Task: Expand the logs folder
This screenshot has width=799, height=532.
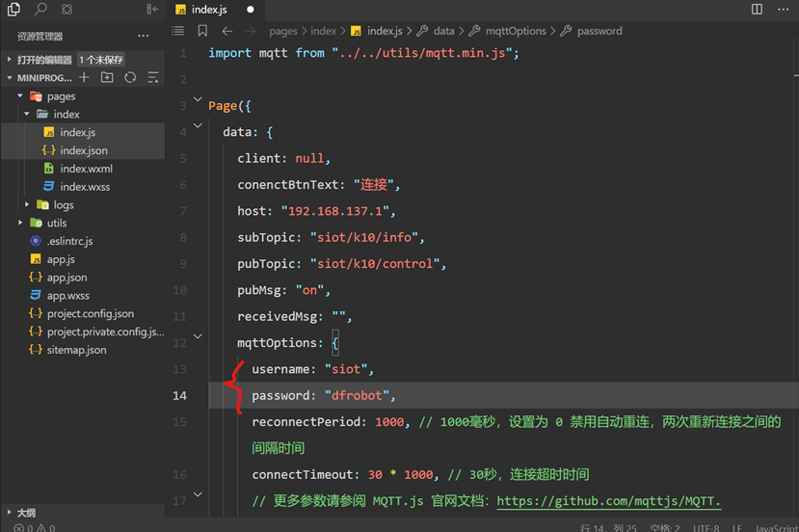Action: [27, 204]
